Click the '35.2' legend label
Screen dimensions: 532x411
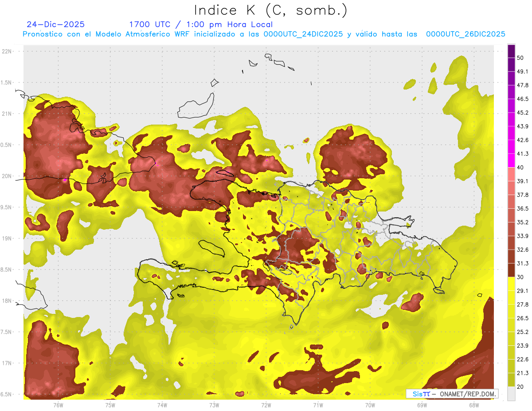pos(523,222)
